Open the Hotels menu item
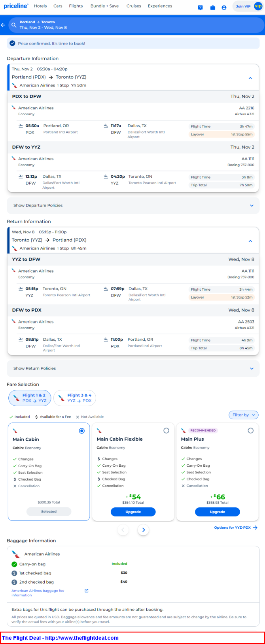This screenshot has height=644, width=265. pos(40,6)
